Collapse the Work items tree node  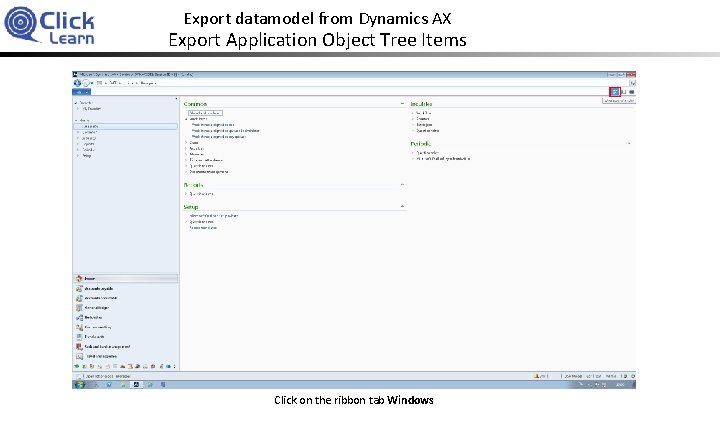click(186, 119)
